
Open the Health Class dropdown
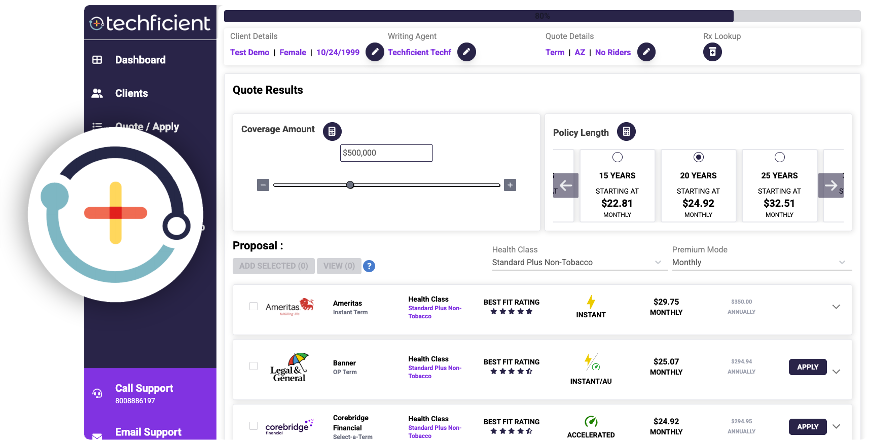pyautogui.click(x=578, y=262)
